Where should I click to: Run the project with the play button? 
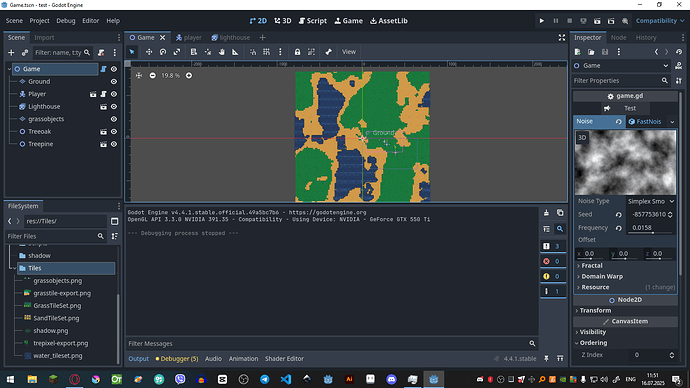click(x=542, y=21)
